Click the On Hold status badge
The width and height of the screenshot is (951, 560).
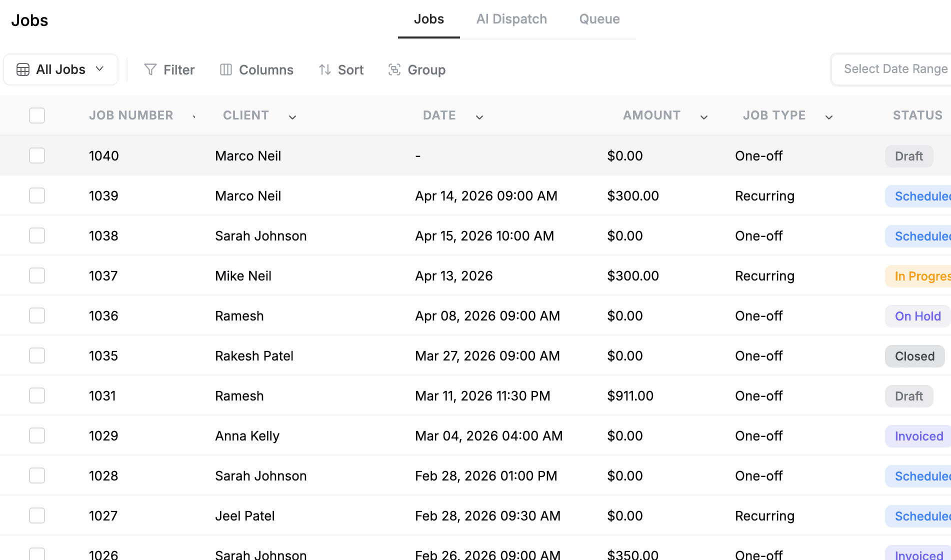[917, 316]
